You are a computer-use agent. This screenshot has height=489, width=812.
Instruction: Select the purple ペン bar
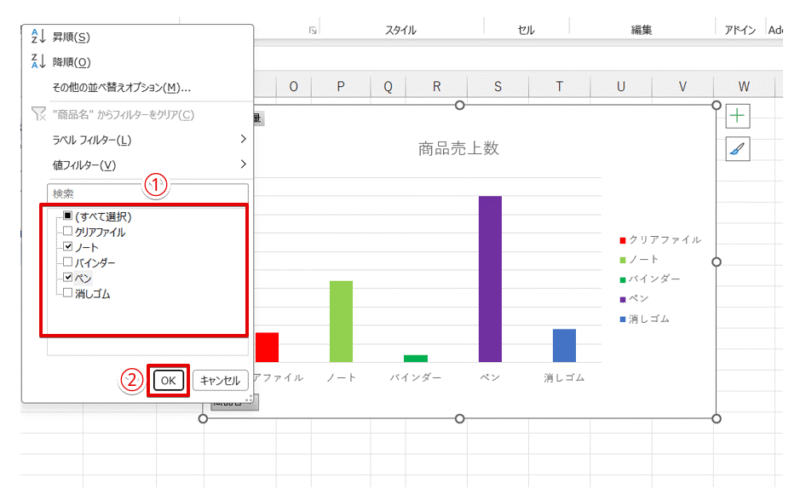coord(490,279)
